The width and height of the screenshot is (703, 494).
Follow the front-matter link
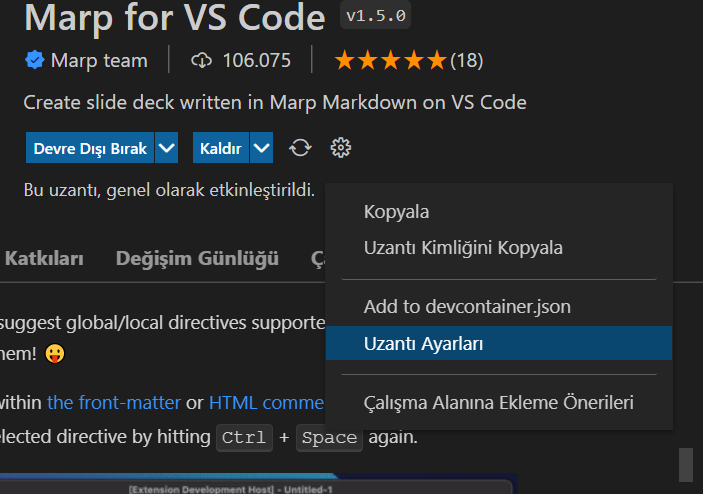[113, 403]
